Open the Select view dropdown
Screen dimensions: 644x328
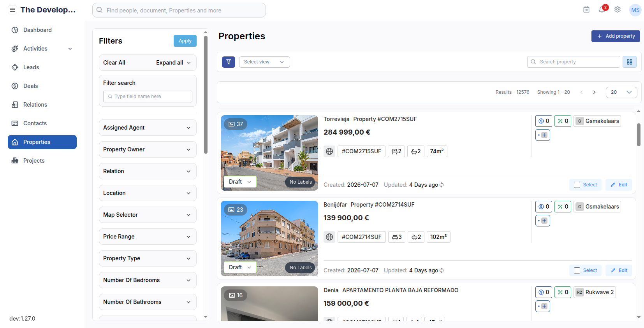[264, 62]
